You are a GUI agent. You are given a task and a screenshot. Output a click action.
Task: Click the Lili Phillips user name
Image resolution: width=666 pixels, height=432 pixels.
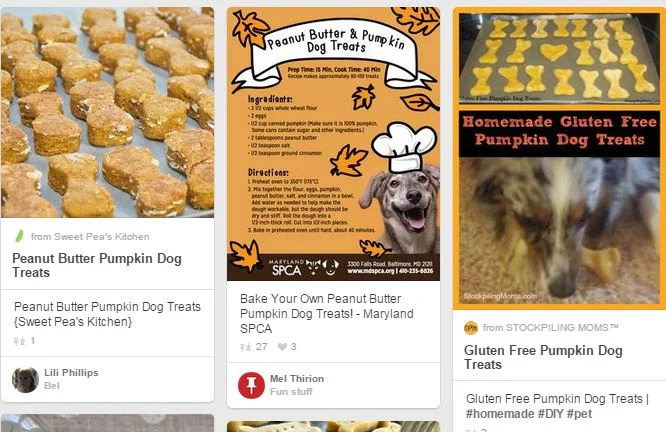[x=71, y=373]
